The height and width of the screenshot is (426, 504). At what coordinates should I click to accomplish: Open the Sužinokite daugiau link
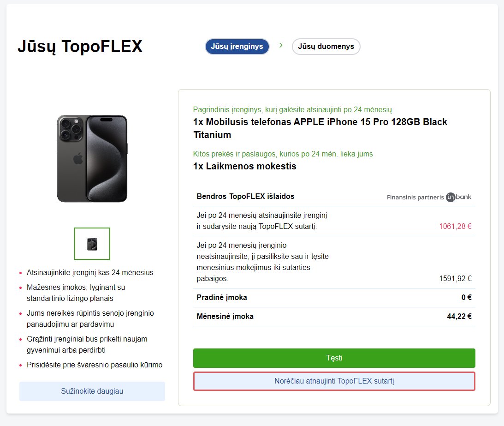pyautogui.click(x=92, y=391)
